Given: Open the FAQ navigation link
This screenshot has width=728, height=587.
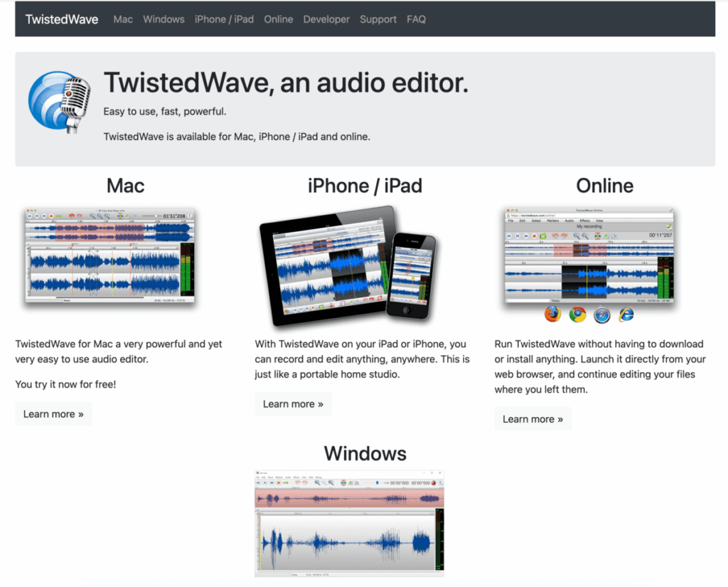Looking at the screenshot, I should tap(416, 19).
